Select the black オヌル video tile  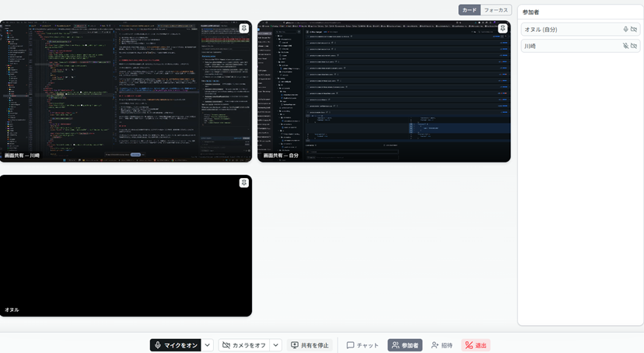pos(126,246)
